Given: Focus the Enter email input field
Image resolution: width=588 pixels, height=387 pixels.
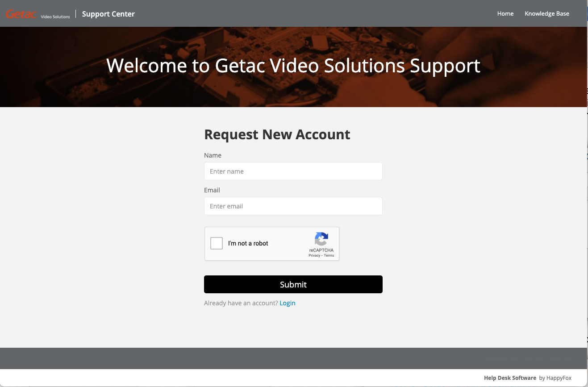Looking at the screenshot, I should click(293, 206).
